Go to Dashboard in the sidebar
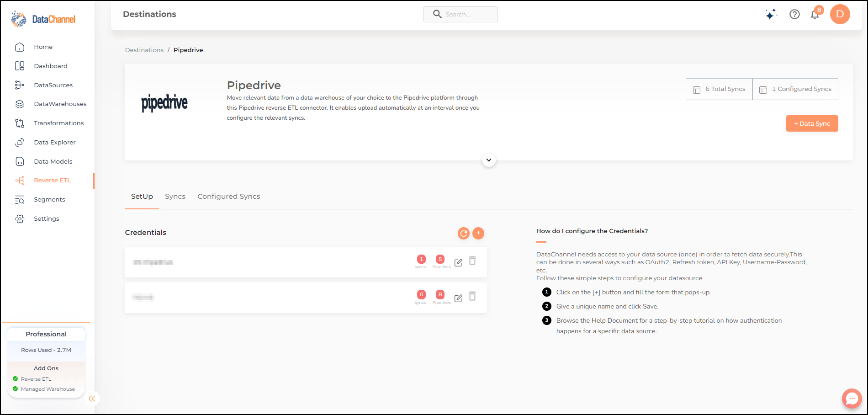The image size is (868, 415). tap(50, 66)
